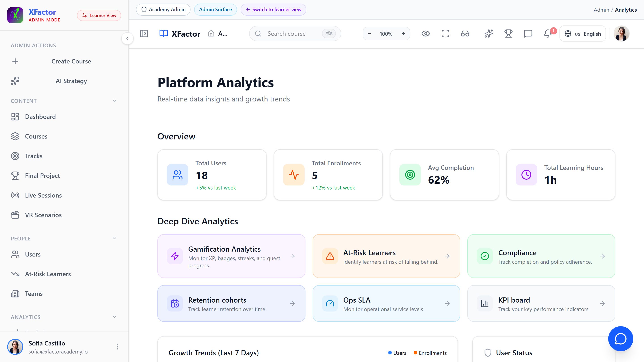This screenshot has width=644, height=362.
Task: Toggle the Enrollments legend in Growth Trends
Action: point(430,353)
